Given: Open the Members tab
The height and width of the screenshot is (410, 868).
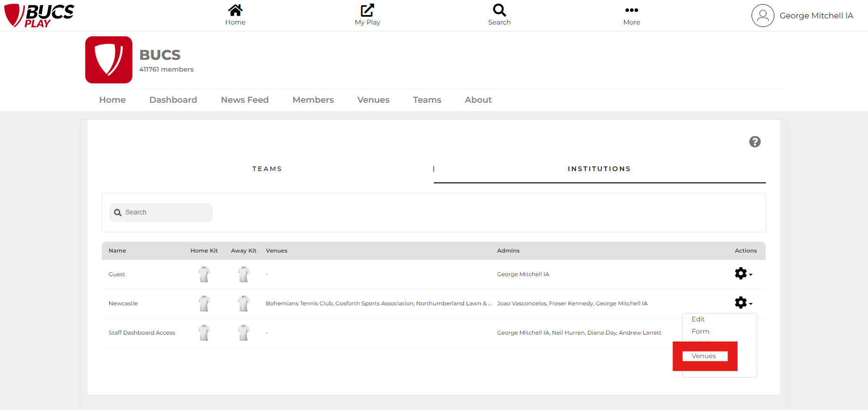Looking at the screenshot, I should click(313, 100).
